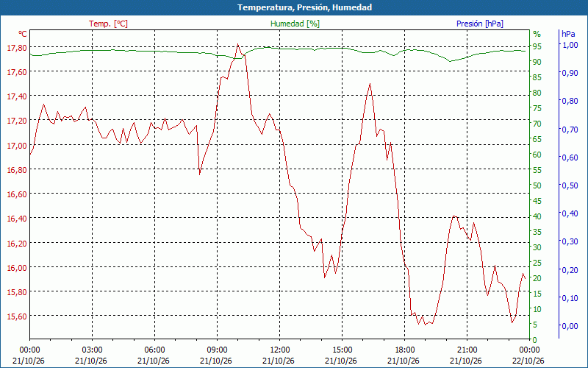
Task: Click the hPa unit label on right axis
Action: [x=568, y=34]
